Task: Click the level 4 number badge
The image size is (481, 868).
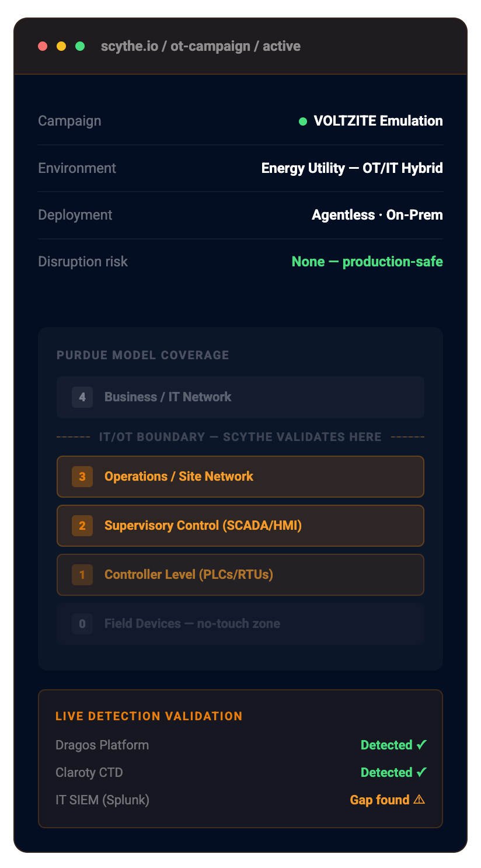Action: [82, 397]
